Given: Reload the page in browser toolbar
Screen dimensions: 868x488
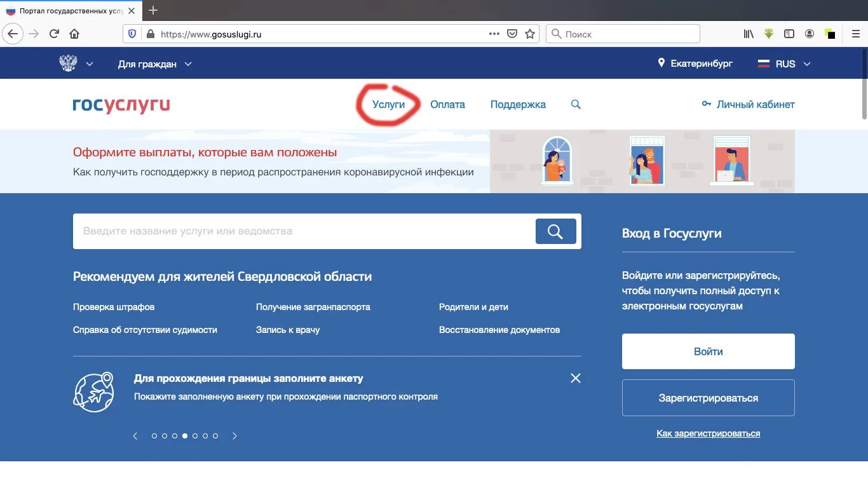Looking at the screenshot, I should coord(55,34).
